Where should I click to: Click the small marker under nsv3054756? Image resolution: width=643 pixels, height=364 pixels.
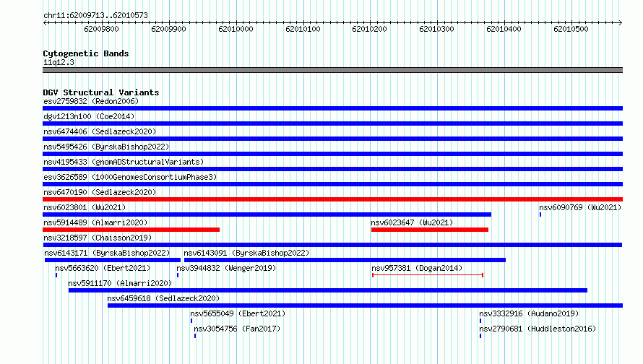(x=195, y=336)
